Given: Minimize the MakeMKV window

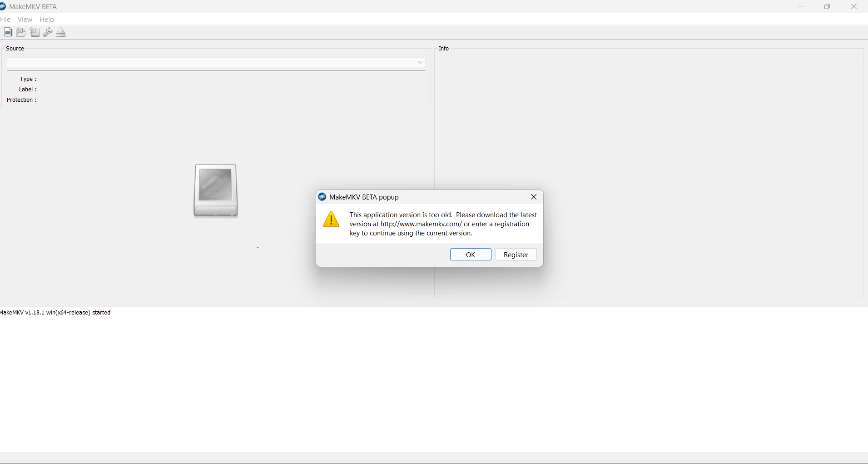Looking at the screenshot, I should [801, 6].
